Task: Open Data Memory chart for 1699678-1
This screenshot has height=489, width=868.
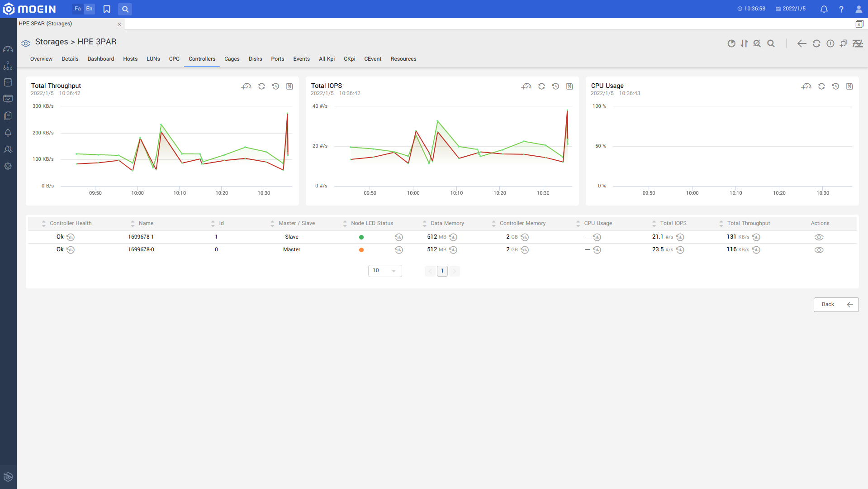Action: [453, 237]
